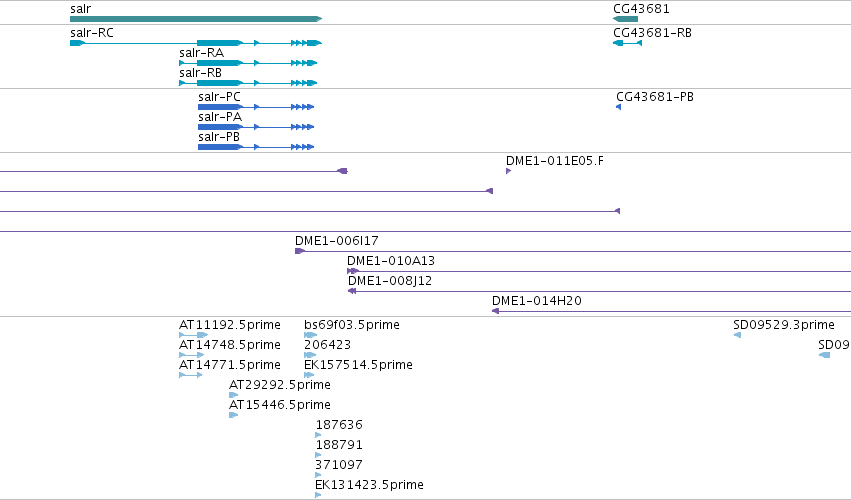Select the CG43681 gene bar
The width and height of the screenshot is (851, 500).
[x=625, y=19]
